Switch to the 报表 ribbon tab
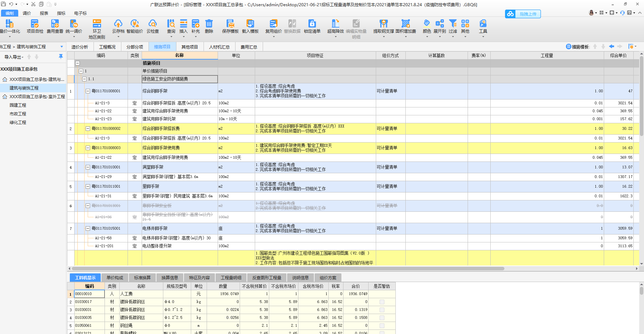 [44, 13]
